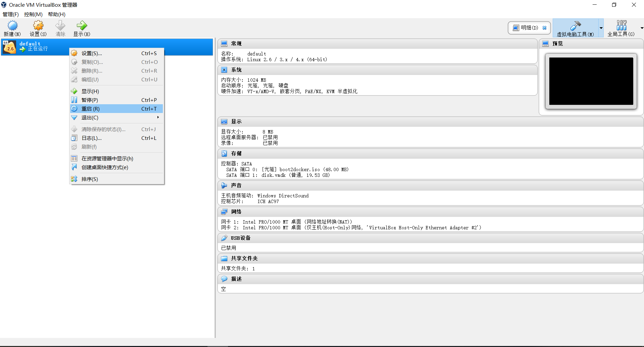Choose 编组(U) in the context menu

tap(117, 79)
